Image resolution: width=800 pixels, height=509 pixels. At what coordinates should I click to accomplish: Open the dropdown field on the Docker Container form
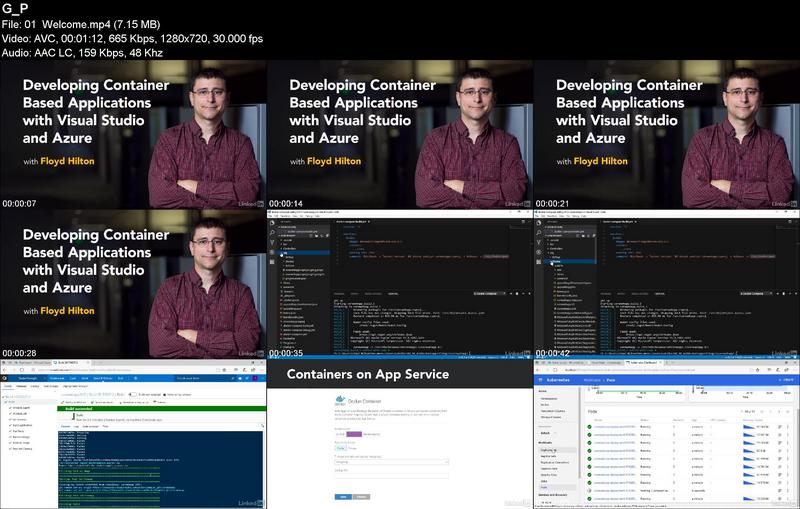click(391, 462)
